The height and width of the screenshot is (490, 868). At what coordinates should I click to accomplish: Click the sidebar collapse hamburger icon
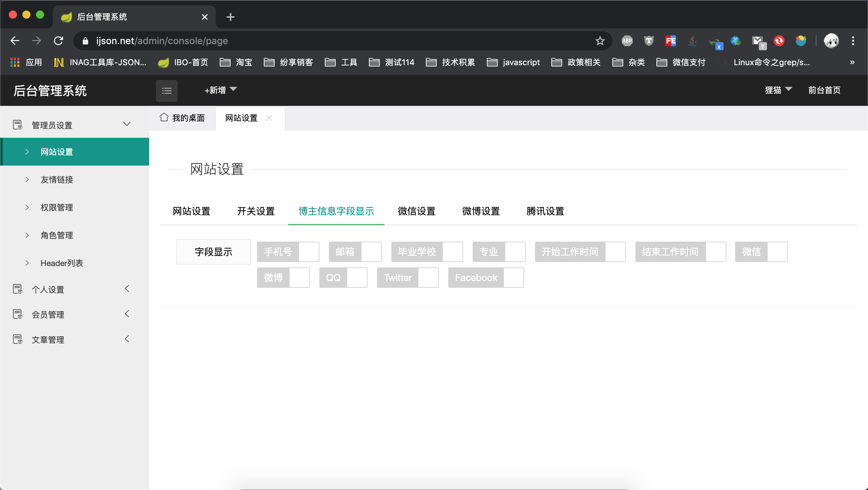tap(166, 91)
